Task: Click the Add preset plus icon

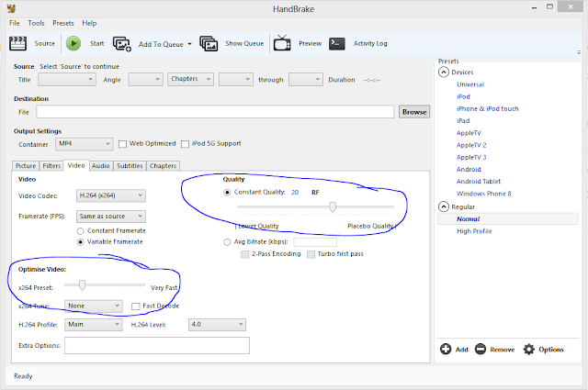Action: (x=446, y=349)
